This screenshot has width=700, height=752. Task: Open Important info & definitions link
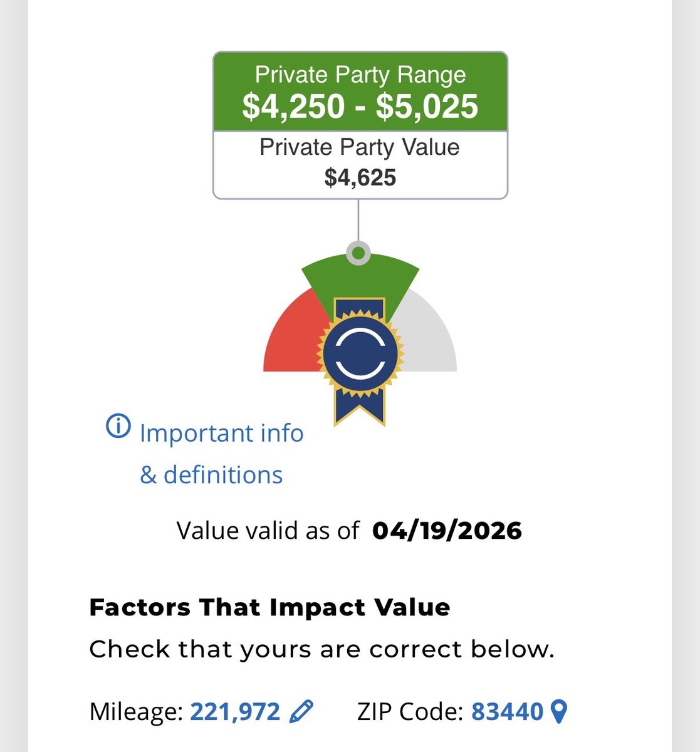(221, 453)
